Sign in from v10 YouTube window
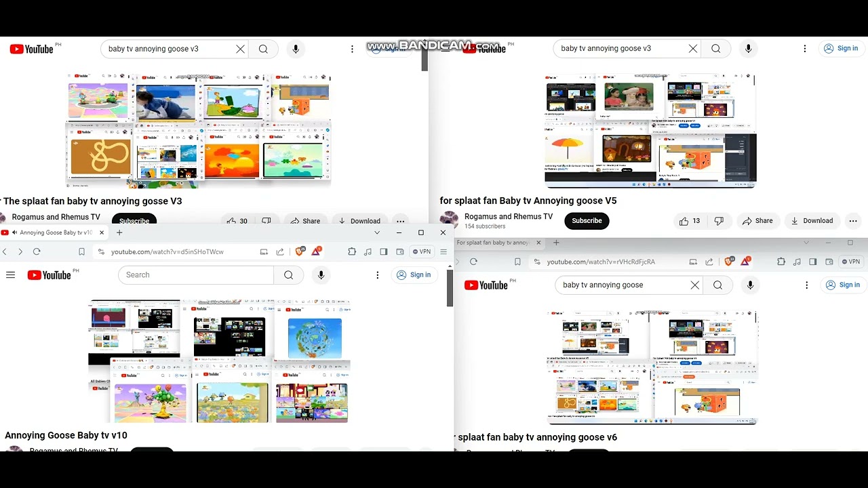This screenshot has width=868, height=488. tap(414, 274)
